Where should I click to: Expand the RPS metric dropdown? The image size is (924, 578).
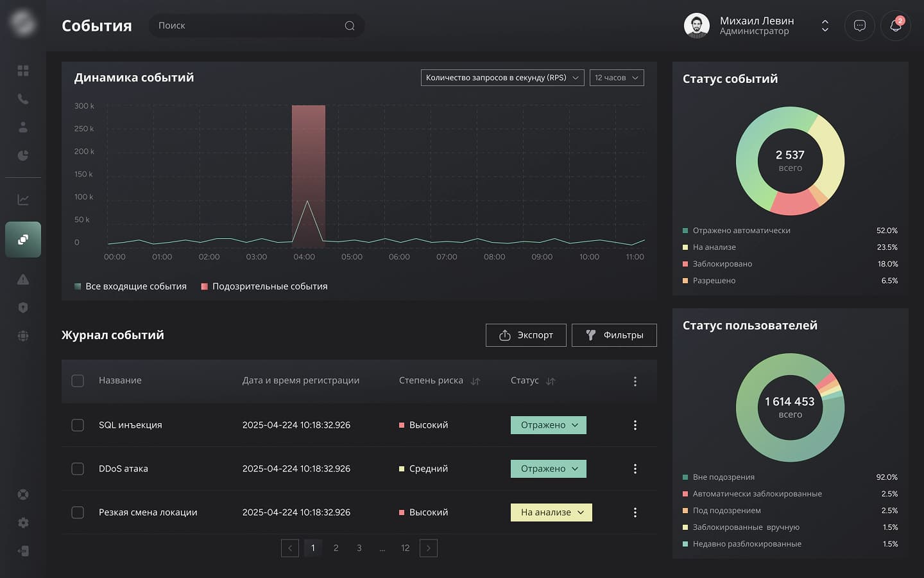coord(502,78)
